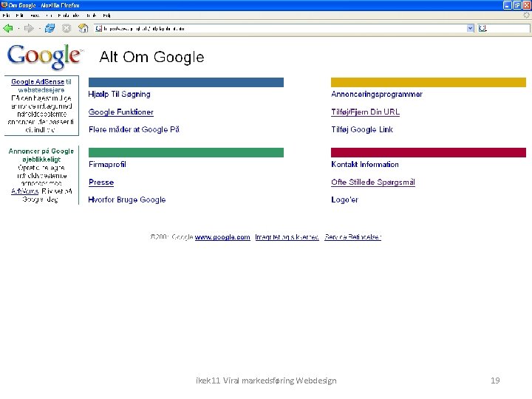Screen dimensions: 532x399
Task: Click the Annoncer på Google øjeblikkeligt heading
Action: pos(41,155)
